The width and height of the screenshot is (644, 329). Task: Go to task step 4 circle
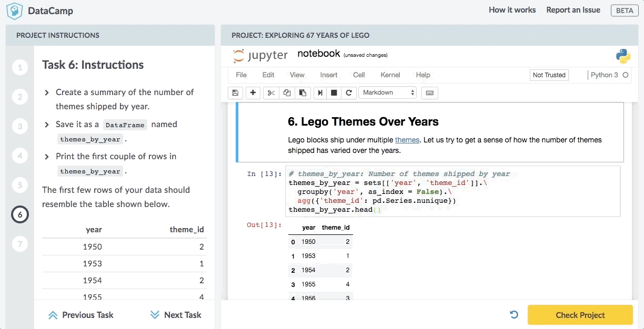[20, 156]
